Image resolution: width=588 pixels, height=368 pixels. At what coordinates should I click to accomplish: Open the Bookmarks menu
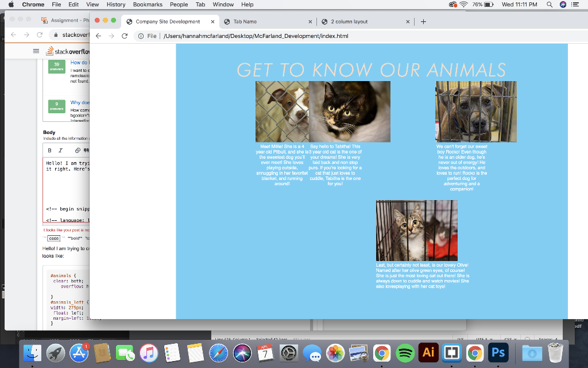click(x=148, y=5)
